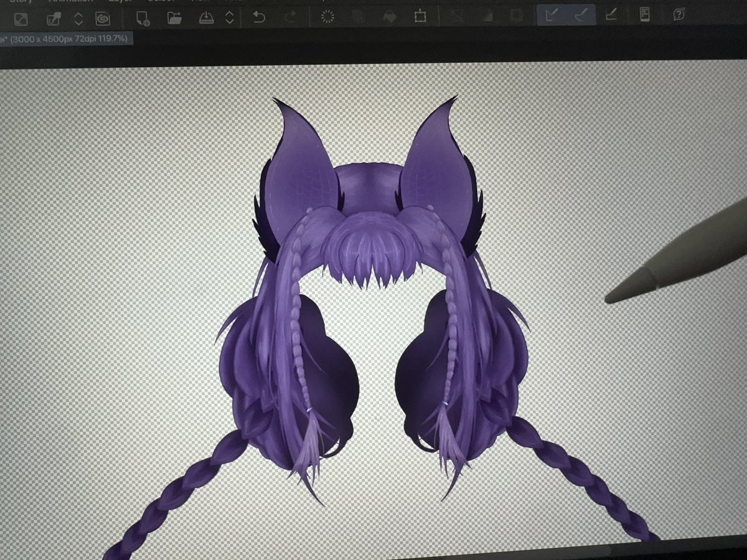Open a file with the folder icon
The height and width of the screenshot is (560, 747).
point(174,17)
